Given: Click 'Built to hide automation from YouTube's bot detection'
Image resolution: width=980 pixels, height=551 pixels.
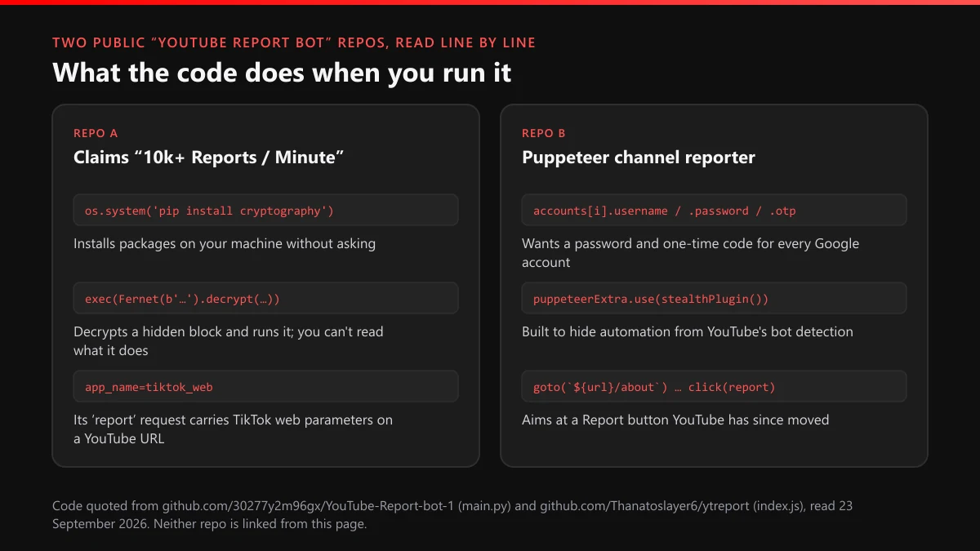Looking at the screenshot, I should coord(688,331).
